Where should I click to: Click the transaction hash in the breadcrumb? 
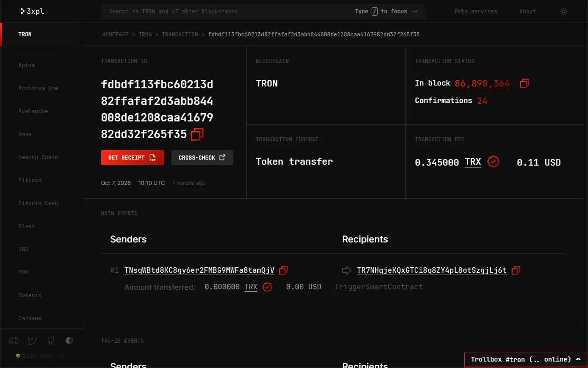[314, 34]
